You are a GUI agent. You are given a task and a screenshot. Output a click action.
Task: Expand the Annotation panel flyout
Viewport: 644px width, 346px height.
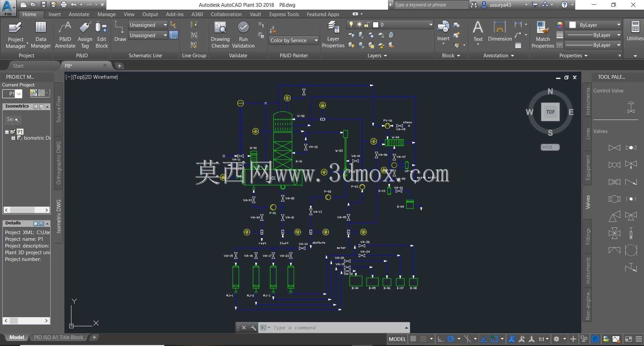click(x=498, y=56)
